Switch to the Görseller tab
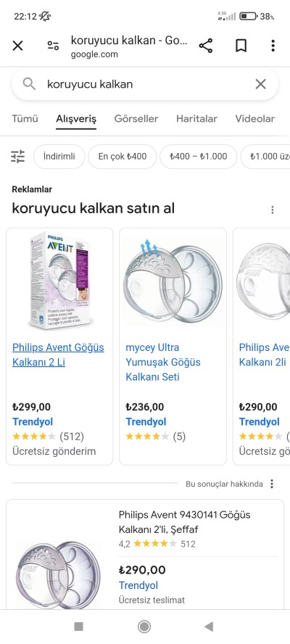This screenshot has width=290, height=644. click(136, 119)
